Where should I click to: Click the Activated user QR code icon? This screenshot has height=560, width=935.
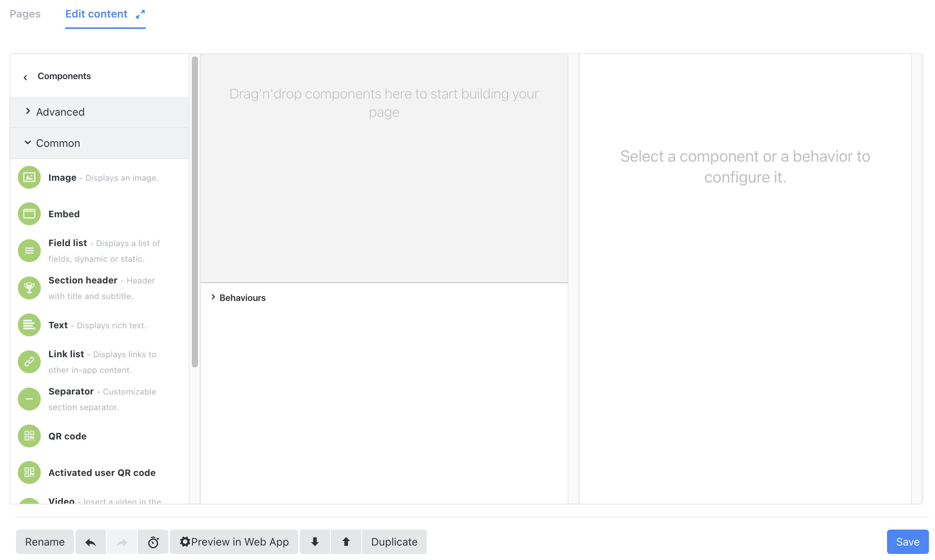29,473
